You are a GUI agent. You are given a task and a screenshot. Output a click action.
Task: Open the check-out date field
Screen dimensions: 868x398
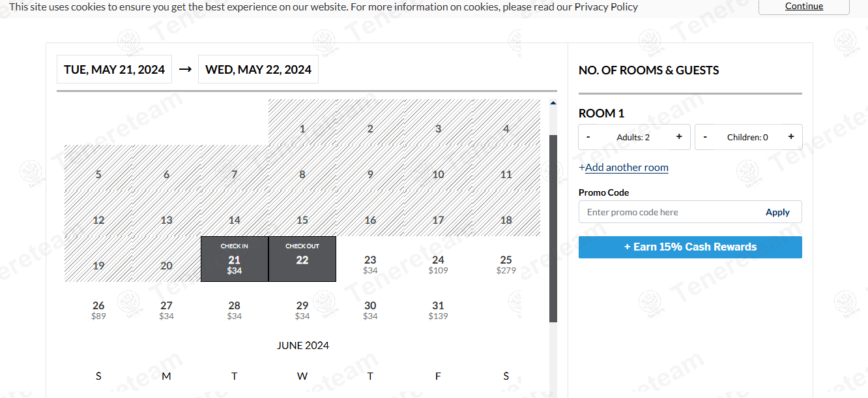pos(258,70)
